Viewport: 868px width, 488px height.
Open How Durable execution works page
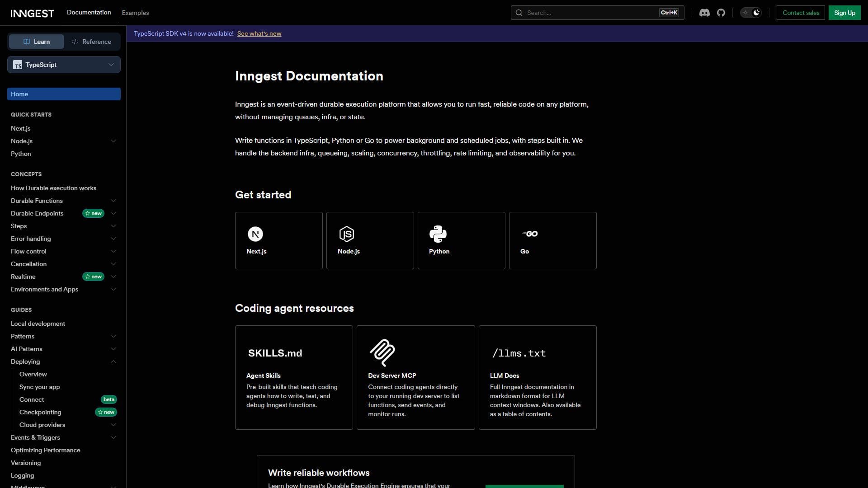pyautogui.click(x=53, y=188)
